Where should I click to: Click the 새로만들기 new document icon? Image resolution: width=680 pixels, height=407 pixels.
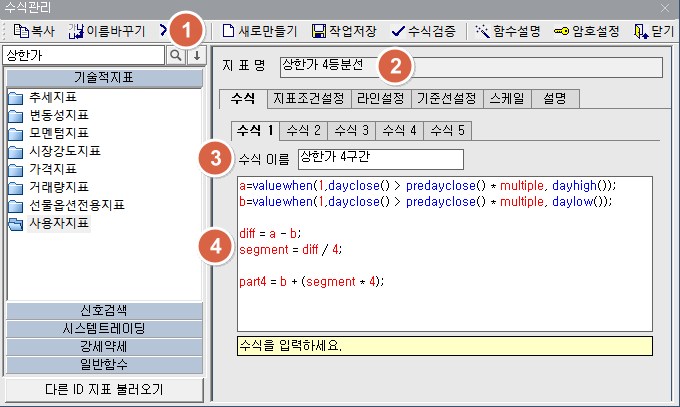point(228,31)
